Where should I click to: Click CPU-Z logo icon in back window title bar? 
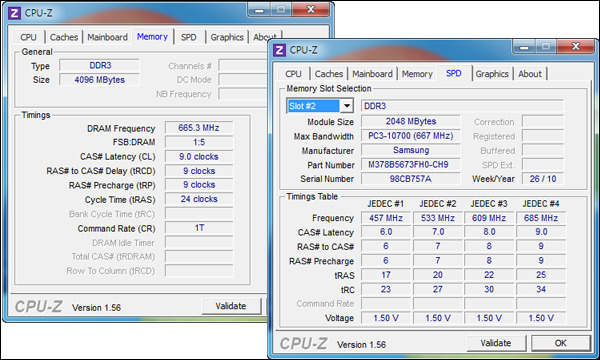(x=14, y=13)
